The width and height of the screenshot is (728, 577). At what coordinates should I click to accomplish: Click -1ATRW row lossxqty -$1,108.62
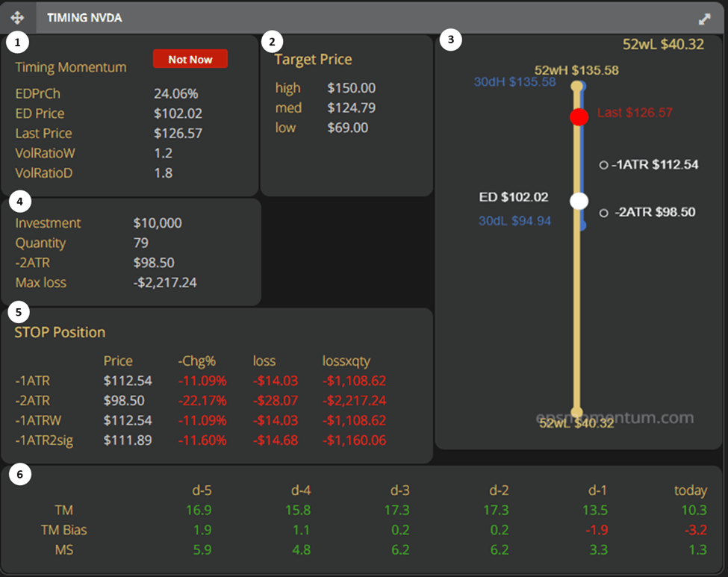[x=354, y=420]
